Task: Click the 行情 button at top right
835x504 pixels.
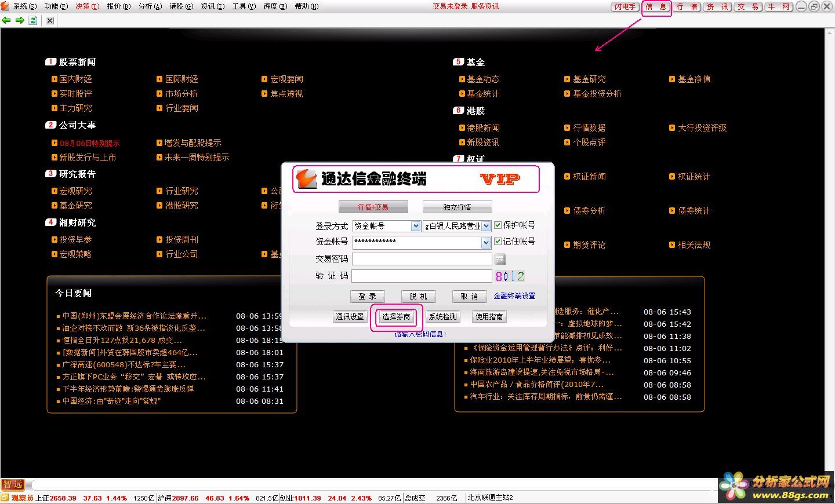Action: [687, 7]
